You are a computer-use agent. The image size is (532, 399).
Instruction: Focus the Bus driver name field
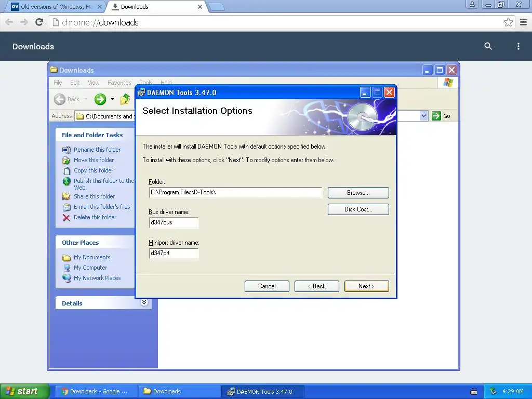coord(174,222)
